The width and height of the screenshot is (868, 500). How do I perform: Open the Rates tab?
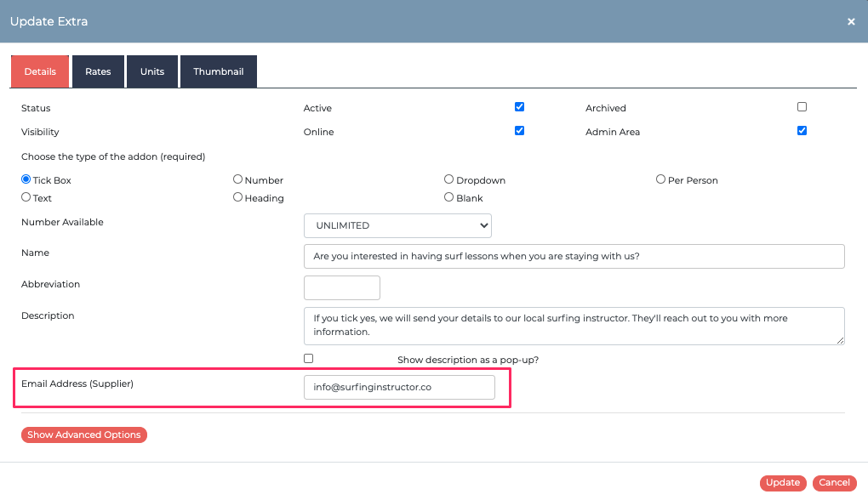coord(98,71)
